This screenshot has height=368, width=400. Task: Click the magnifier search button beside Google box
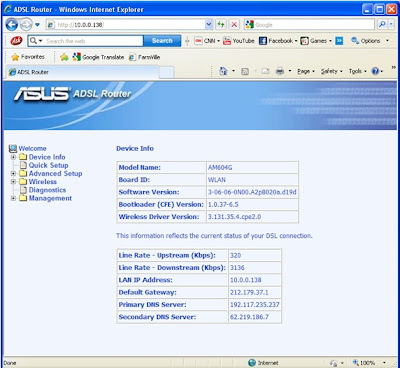coord(382,25)
